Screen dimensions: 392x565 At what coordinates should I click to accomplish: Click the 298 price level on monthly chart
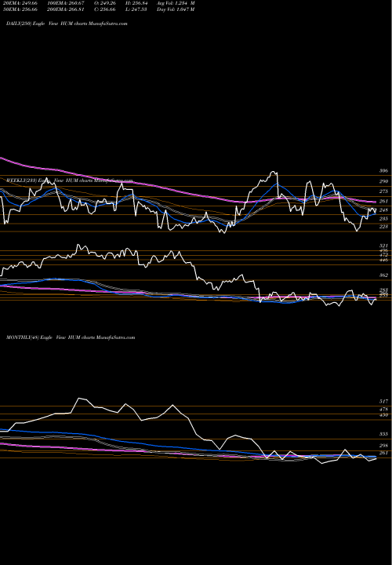click(x=383, y=446)
